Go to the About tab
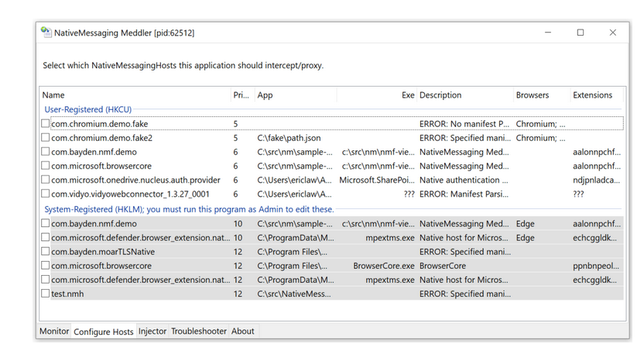The height and width of the screenshot is (344, 644). coord(242,332)
